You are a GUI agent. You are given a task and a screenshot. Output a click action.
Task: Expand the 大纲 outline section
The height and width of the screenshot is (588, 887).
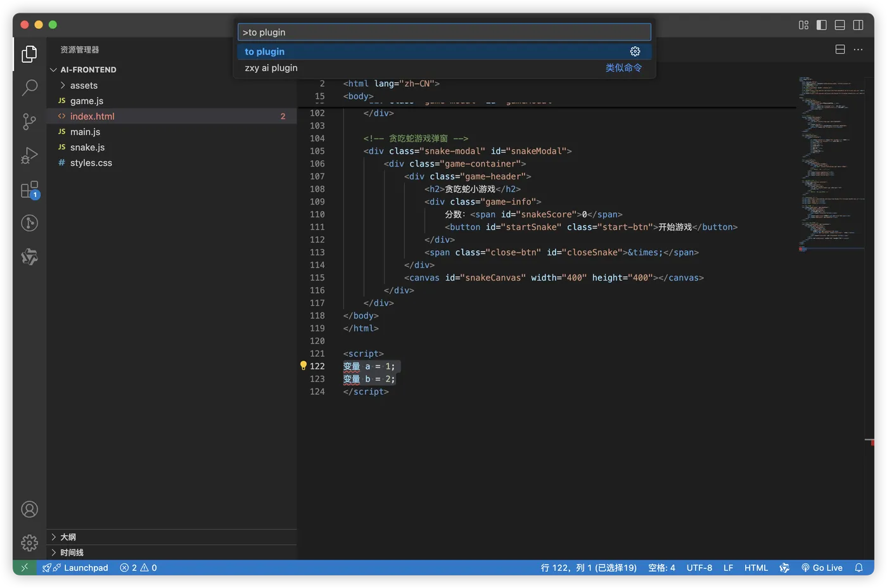(x=68, y=537)
